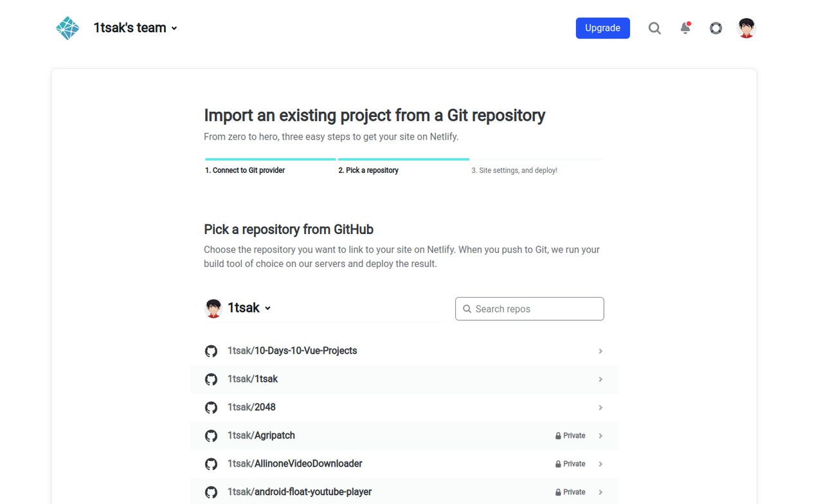This screenshot has width=823, height=504.
Task: Open chevron for 1tsak/1tsak repository
Action: click(601, 379)
